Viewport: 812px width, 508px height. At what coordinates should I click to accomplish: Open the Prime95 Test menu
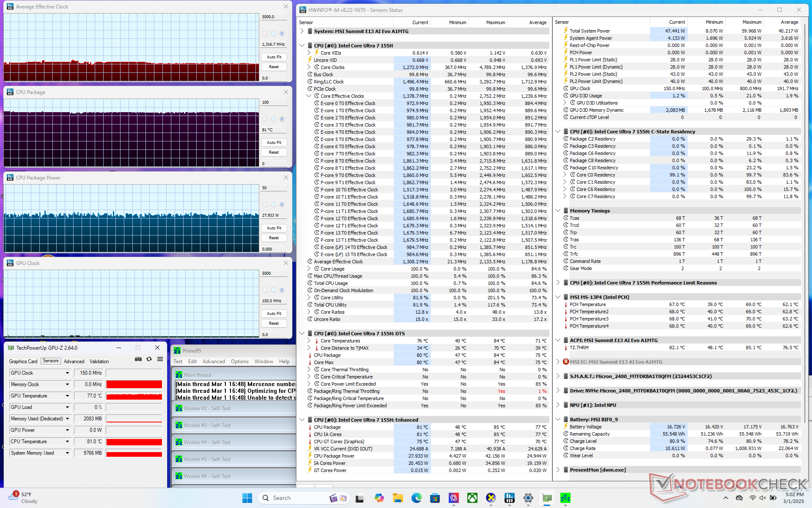pyautogui.click(x=178, y=362)
